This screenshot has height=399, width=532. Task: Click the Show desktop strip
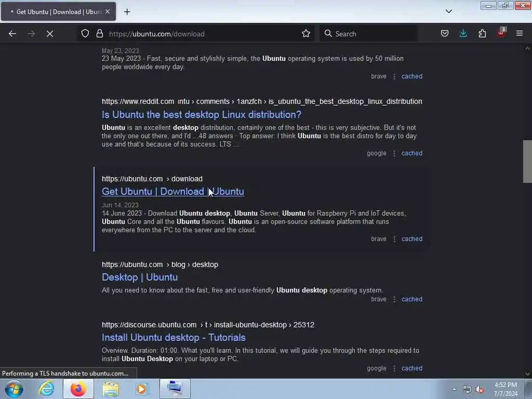pos(528,389)
